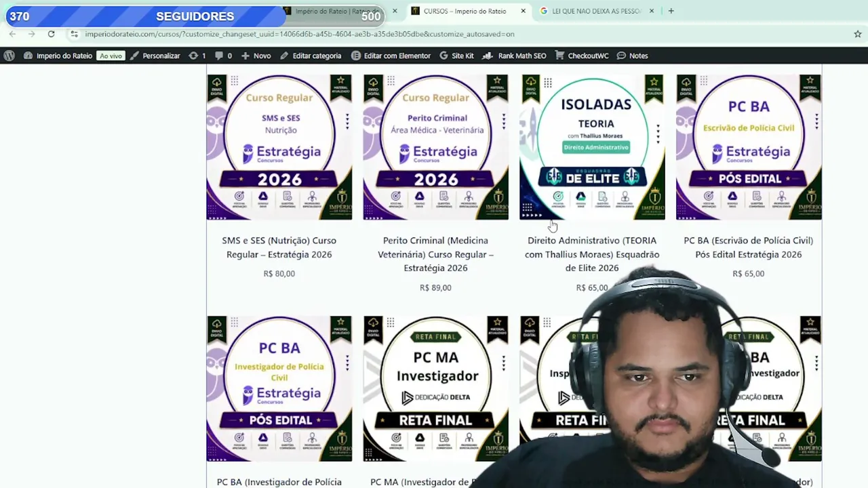
Task: Open the SMS e SES Nutrição course thumbnail
Action: (279, 147)
